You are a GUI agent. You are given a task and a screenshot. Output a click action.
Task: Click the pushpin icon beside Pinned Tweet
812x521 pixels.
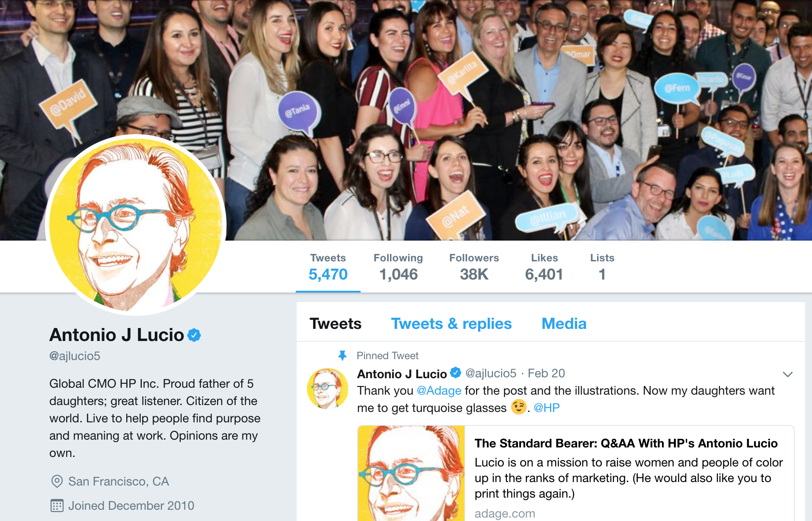coord(342,356)
